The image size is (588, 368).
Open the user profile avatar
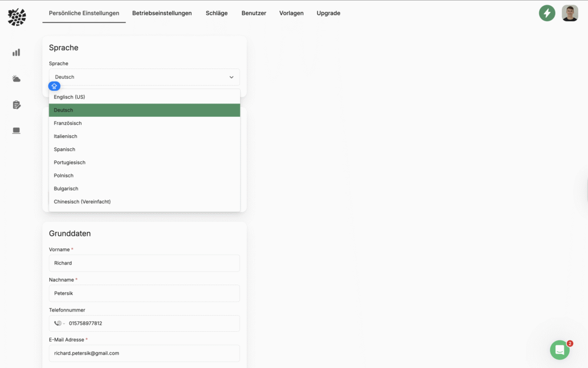pyautogui.click(x=570, y=13)
